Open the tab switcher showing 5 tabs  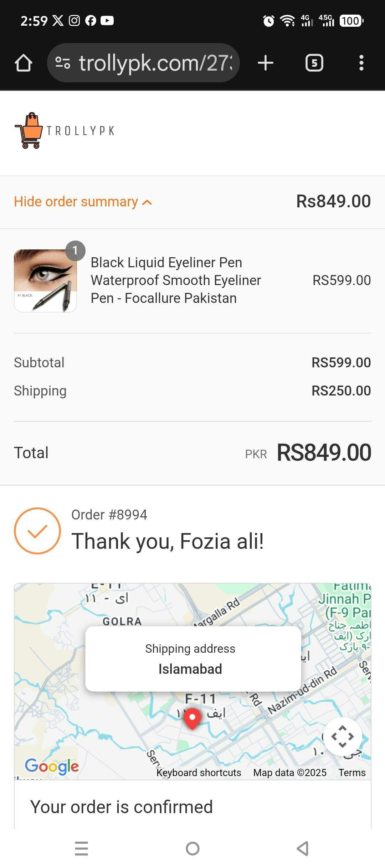314,63
